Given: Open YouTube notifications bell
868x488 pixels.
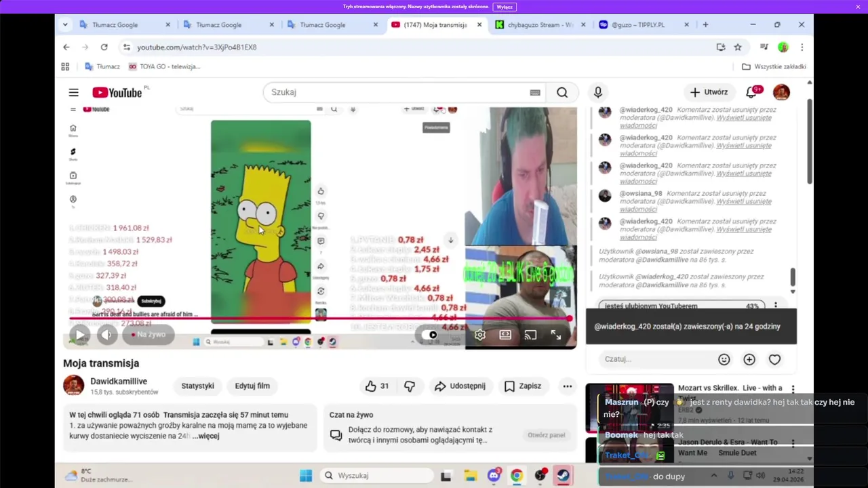Looking at the screenshot, I should pos(751,92).
